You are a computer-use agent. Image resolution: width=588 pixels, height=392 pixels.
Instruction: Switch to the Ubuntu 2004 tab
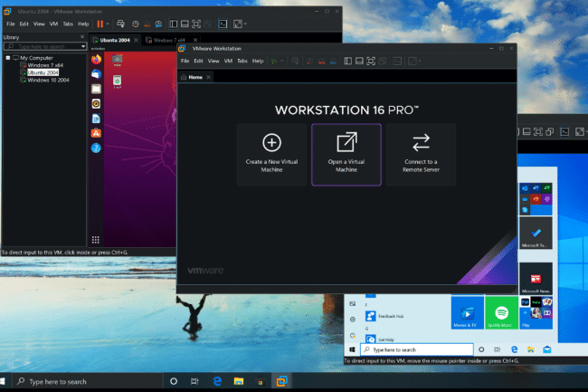115,40
